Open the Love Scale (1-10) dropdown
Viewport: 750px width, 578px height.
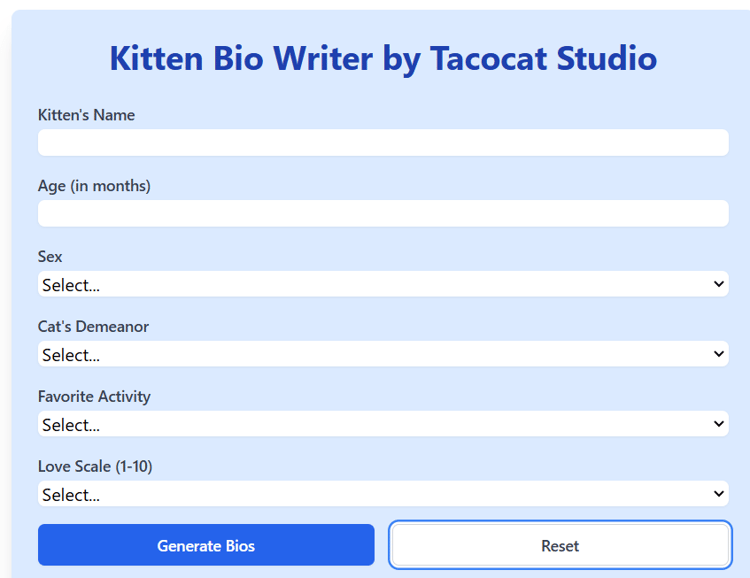pyautogui.click(x=383, y=494)
